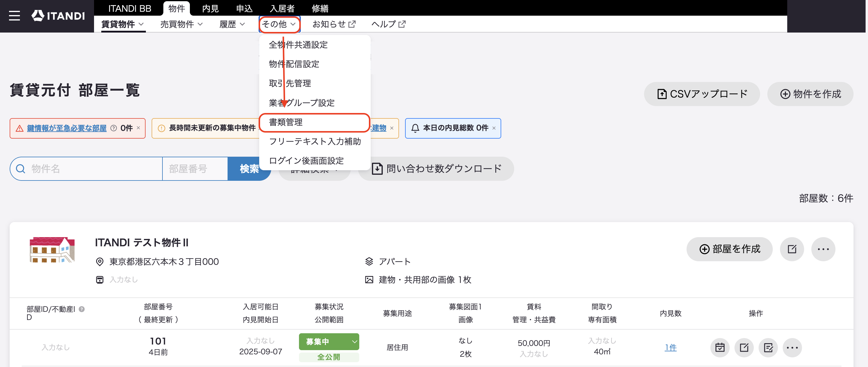This screenshot has width=868, height=367.
Task: Open the hamburger menu
Action: click(14, 16)
